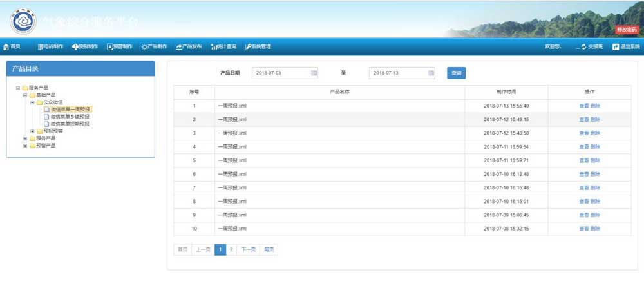Collapse the 基础产品 tree node
This screenshot has height=297, width=644.
click(x=25, y=95)
